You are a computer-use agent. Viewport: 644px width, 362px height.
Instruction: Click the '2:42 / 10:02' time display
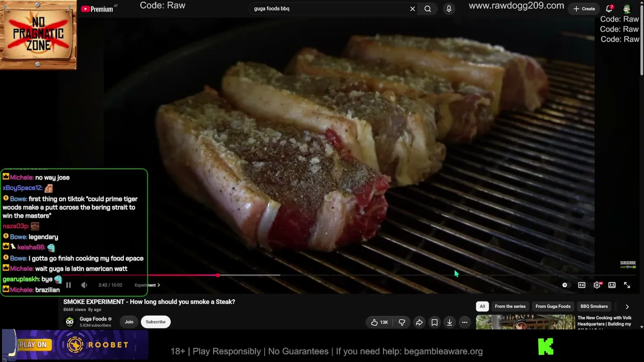tap(110, 285)
